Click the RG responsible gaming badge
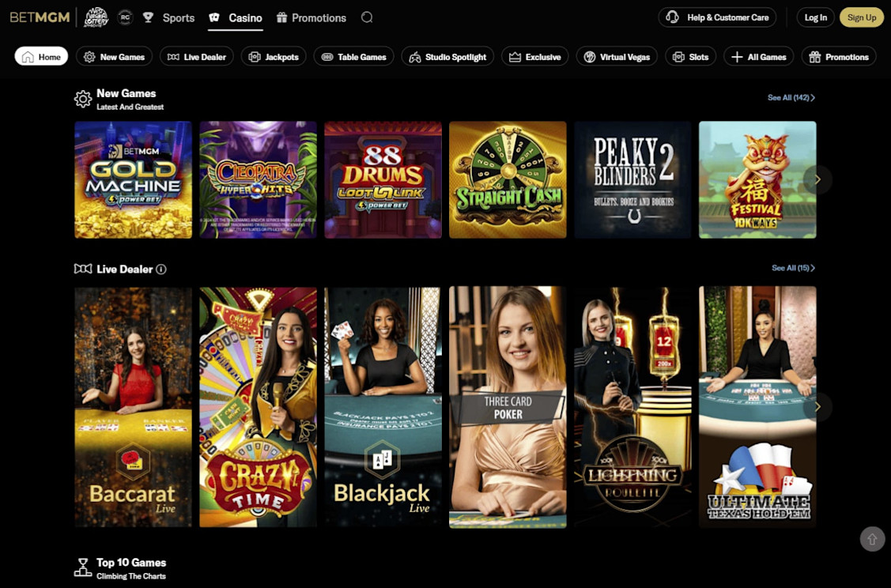891x588 pixels. point(125,17)
